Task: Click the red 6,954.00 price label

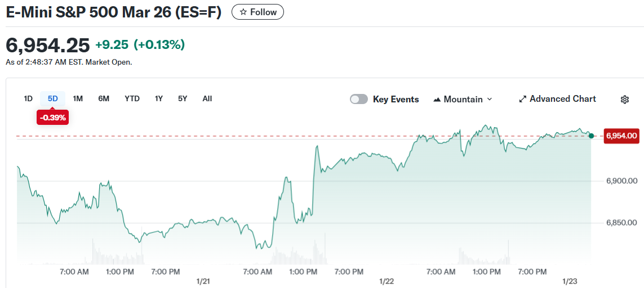Action: point(621,136)
